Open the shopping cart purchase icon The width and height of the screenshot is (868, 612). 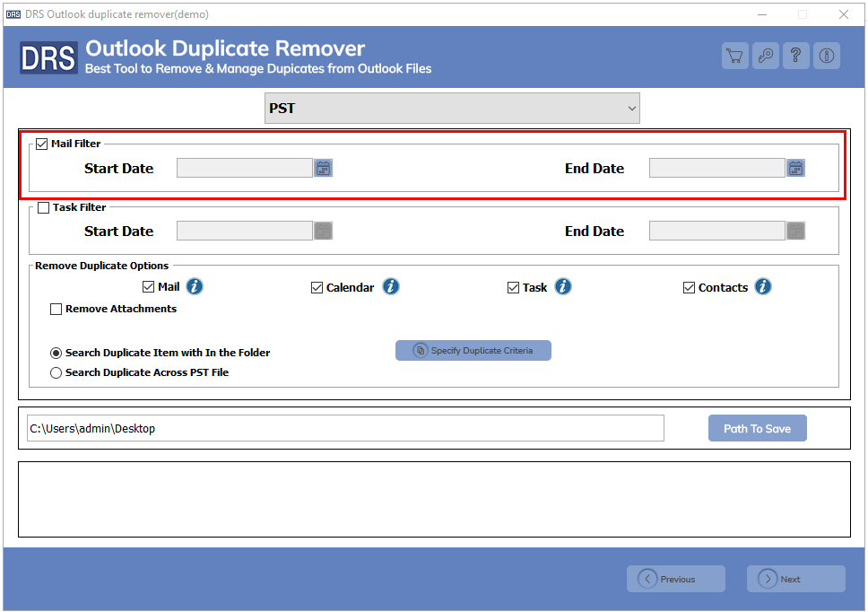[734, 56]
